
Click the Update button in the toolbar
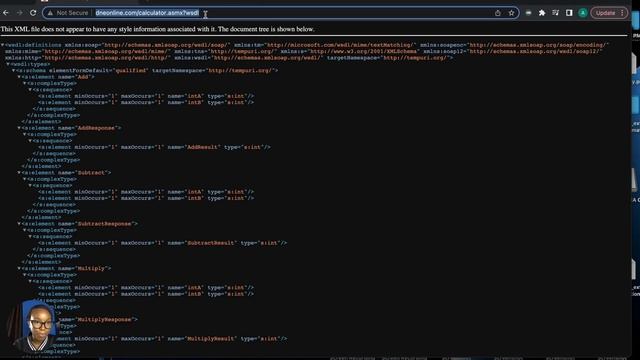(x=605, y=13)
